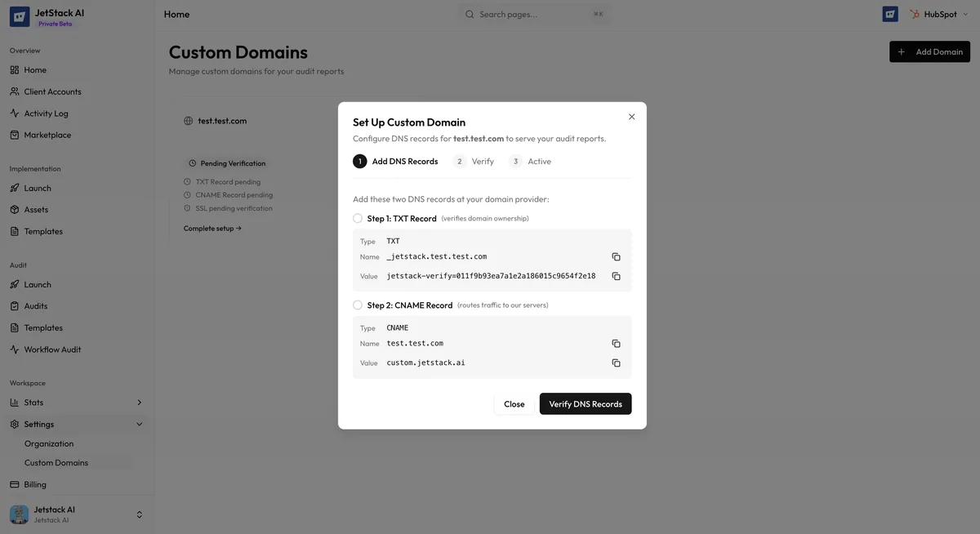The image size is (980, 534).
Task: Select the Step 1 TXT Record radio circle
Action: coord(356,217)
